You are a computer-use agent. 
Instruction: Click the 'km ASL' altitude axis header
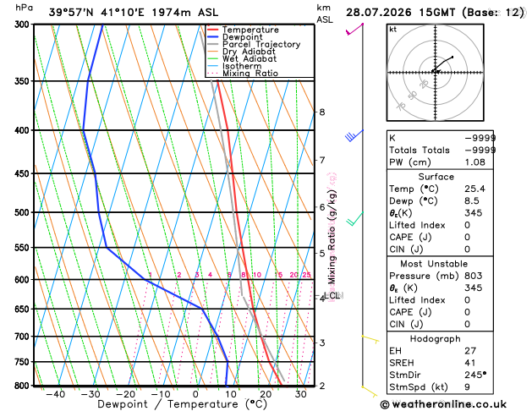pos(325,14)
